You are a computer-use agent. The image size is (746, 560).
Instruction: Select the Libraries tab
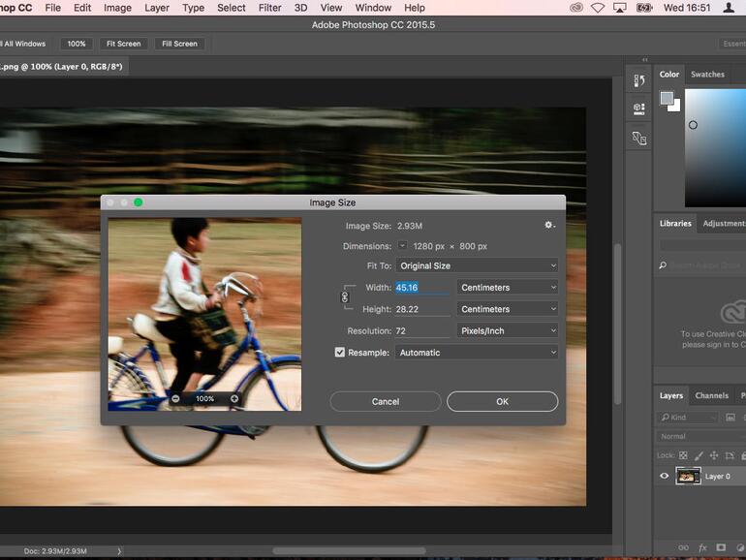coord(675,223)
